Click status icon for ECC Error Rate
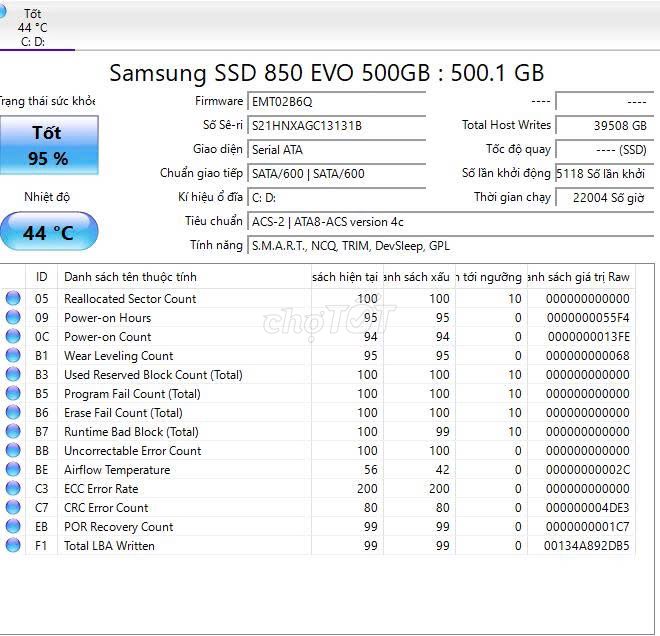Image resolution: width=660 pixels, height=636 pixels. click(13, 488)
